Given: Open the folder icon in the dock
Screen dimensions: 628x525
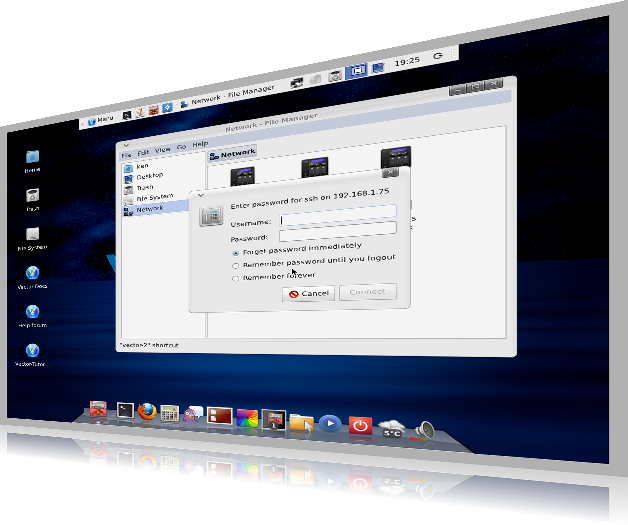Looking at the screenshot, I should (x=300, y=421).
